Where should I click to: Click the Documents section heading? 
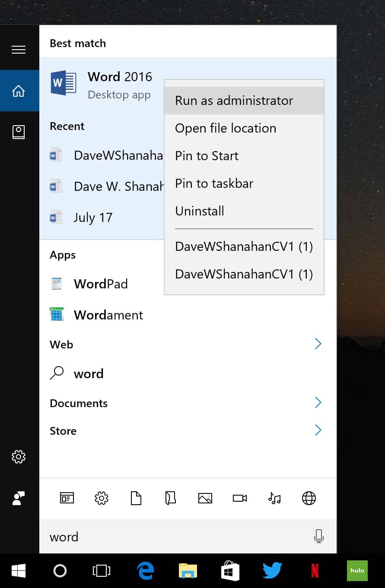[x=79, y=403]
